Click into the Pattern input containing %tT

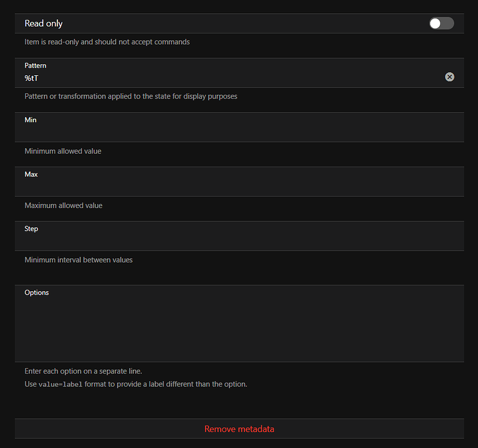(x=227, y=78)
